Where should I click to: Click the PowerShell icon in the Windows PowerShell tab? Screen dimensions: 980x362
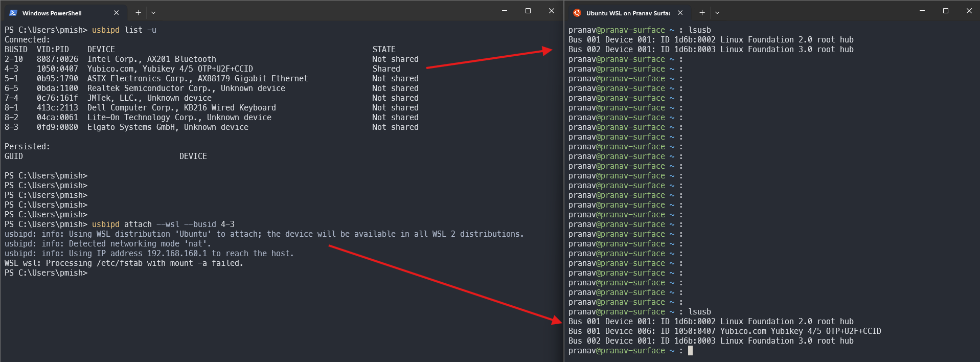click(13, 13)
